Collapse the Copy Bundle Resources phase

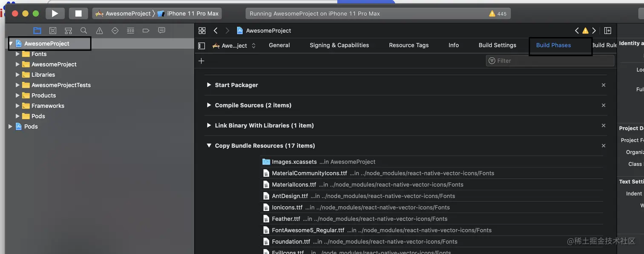pyautogui.click(x=209, y=145)
